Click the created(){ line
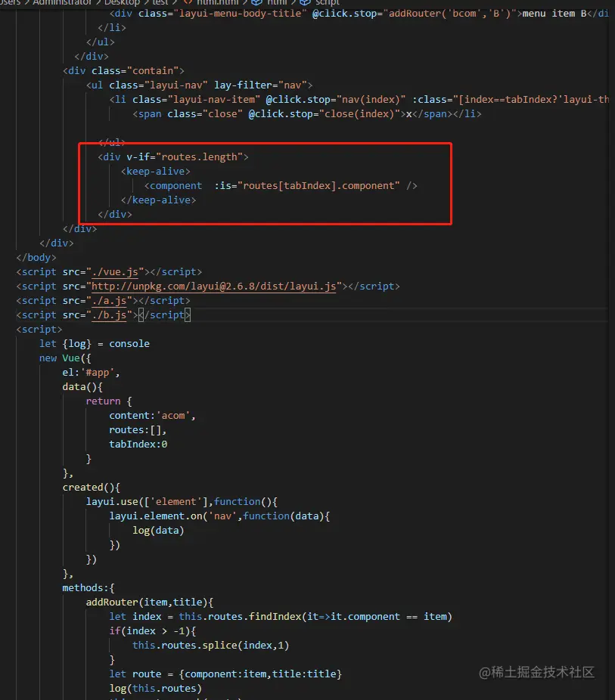 pyautogui.click(x=91, y=487)
